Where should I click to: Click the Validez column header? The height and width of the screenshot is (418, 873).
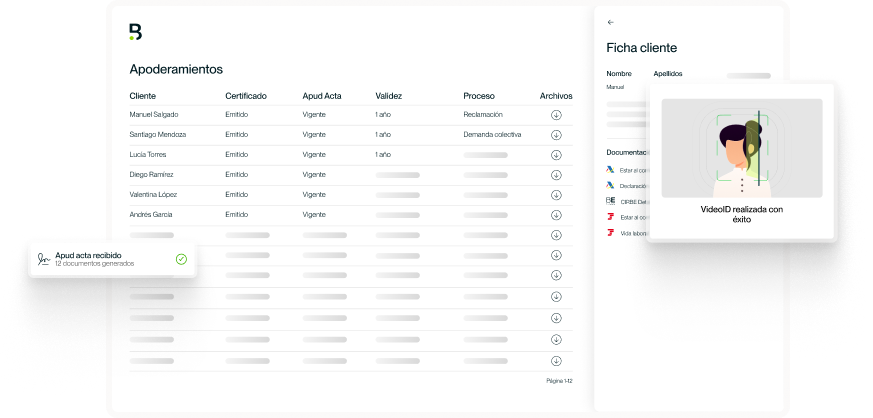(x=389, y=96)
